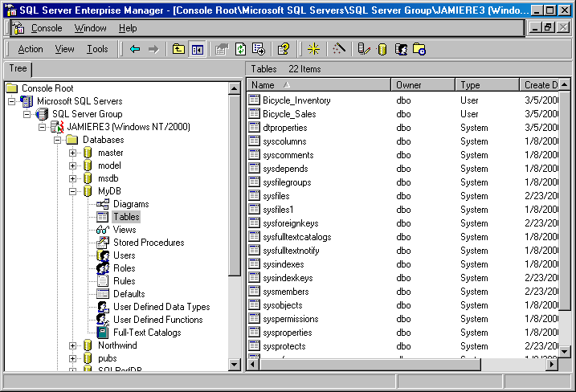Click the Forward arrow toolbar icon

[153, 49]
